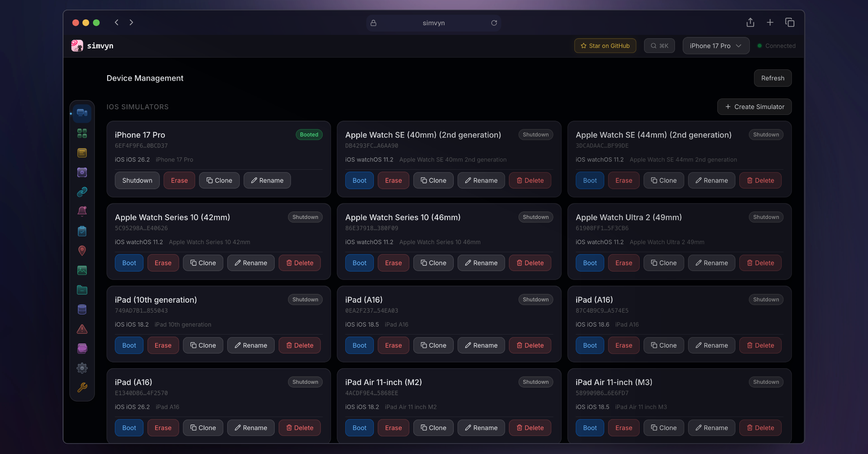Screen dimensions: 868x454
Task: Click the Refresh button
Action: pos(773,78)
